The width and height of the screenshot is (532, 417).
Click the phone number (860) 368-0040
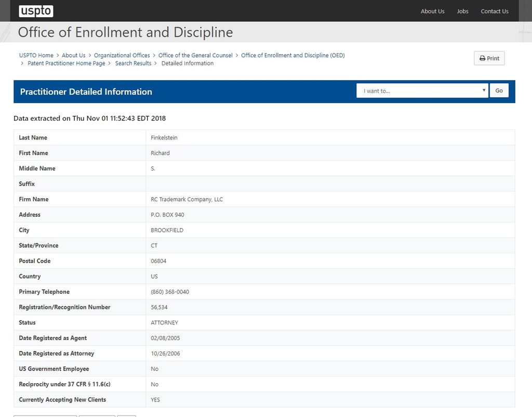click(x=170, y=292)
